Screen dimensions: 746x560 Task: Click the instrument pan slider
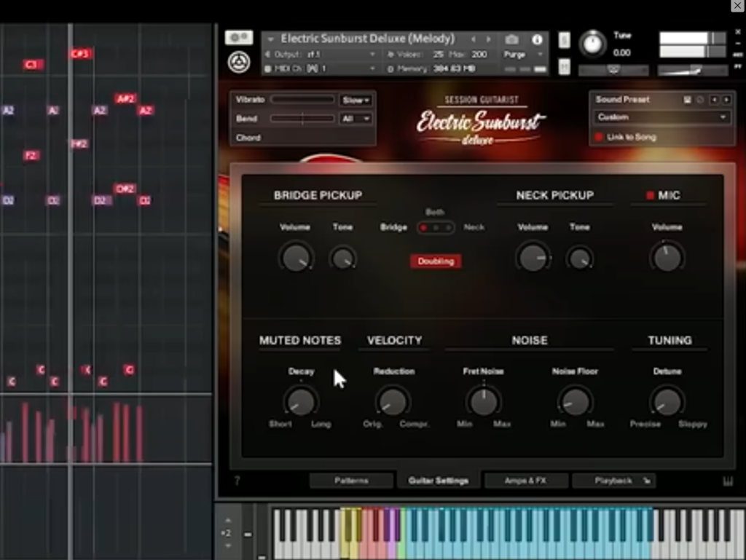(x=613, y=71)
